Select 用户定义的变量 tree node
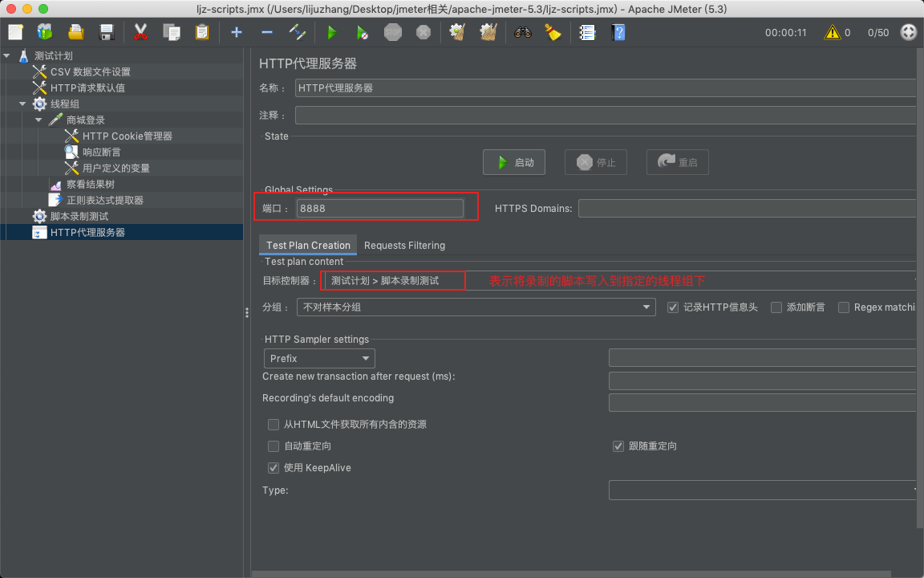 point(116,168)
